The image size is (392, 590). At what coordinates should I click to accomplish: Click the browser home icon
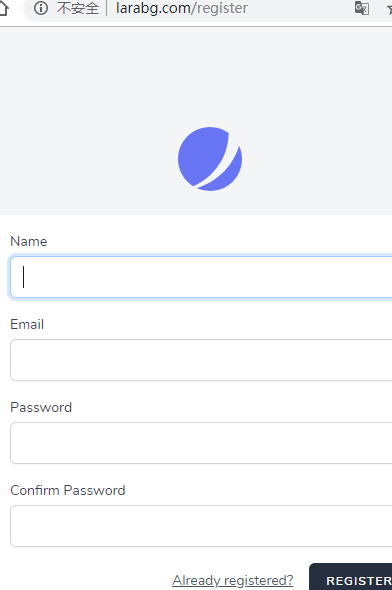pos(3,8)
